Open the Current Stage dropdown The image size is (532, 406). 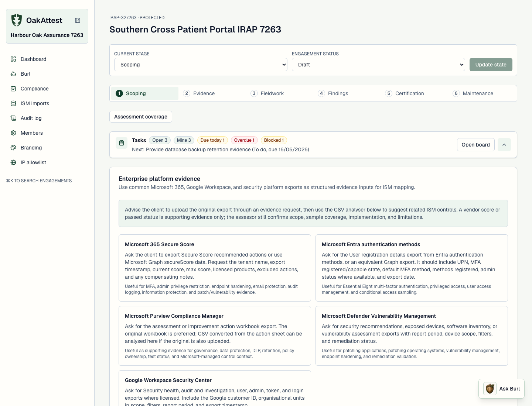(x=201, y=65)
